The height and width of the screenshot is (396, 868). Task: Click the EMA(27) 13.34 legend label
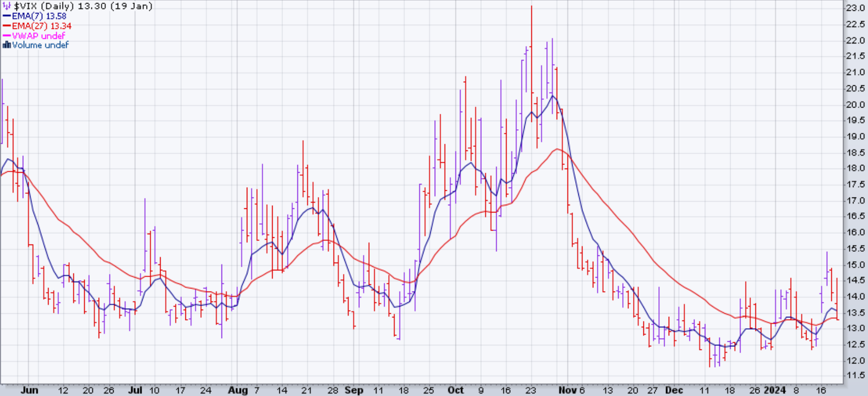[x=41, y=26]
